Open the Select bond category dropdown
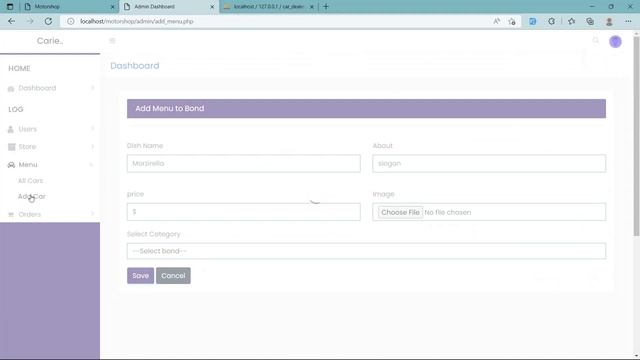Screen dimensions: 640x360 click(366, 251)
